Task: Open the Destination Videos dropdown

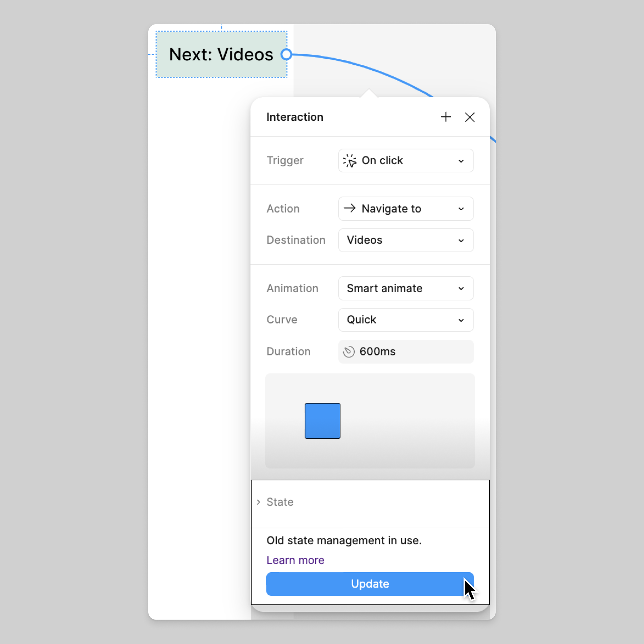Action: (406, 240)
